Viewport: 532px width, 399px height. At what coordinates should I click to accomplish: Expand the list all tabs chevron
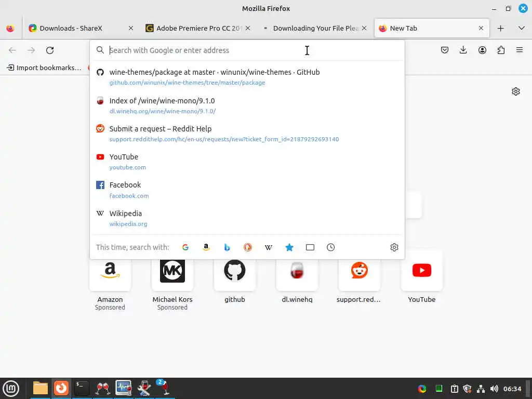[522, 28]
